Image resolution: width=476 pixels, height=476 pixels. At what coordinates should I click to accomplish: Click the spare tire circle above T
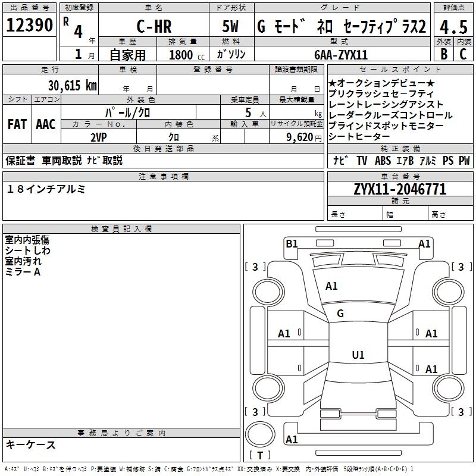pyautogui.click(x=260, y=434)
